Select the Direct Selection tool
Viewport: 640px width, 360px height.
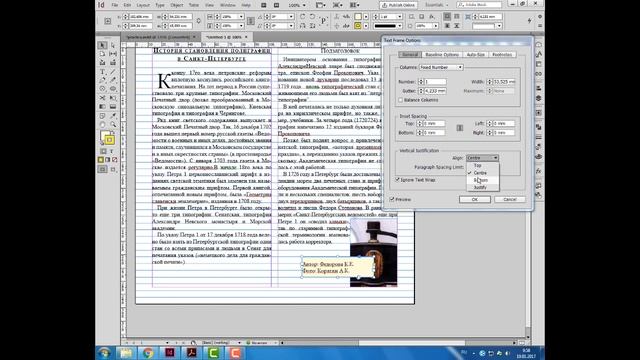tap(113, 45)
